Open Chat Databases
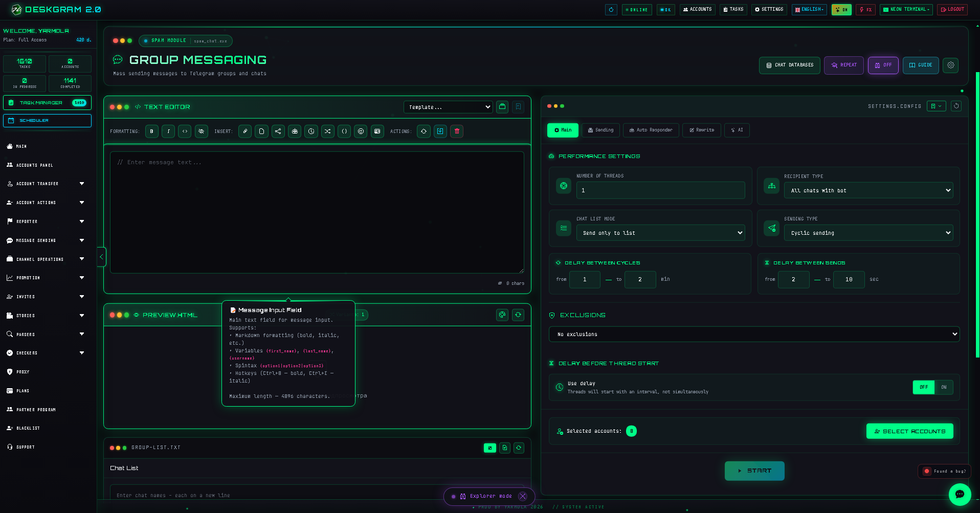Viewport: 980px width, 513px height. click(x=790, y=65)
